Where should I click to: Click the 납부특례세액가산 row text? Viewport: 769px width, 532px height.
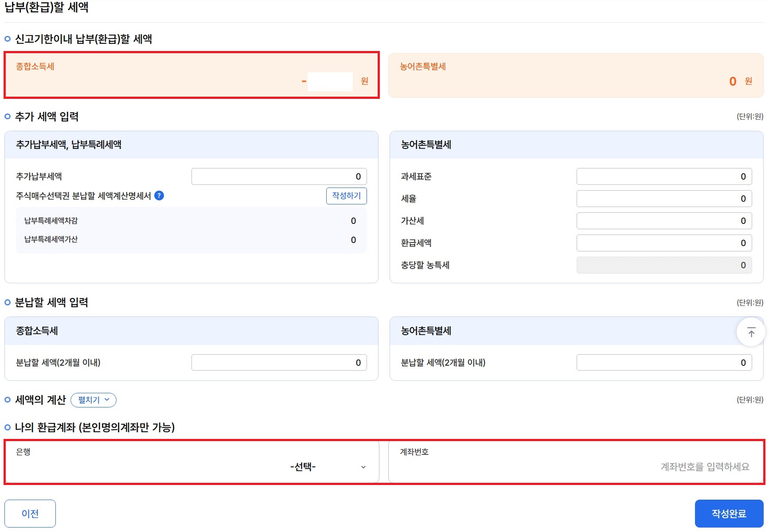click(51, 239)
